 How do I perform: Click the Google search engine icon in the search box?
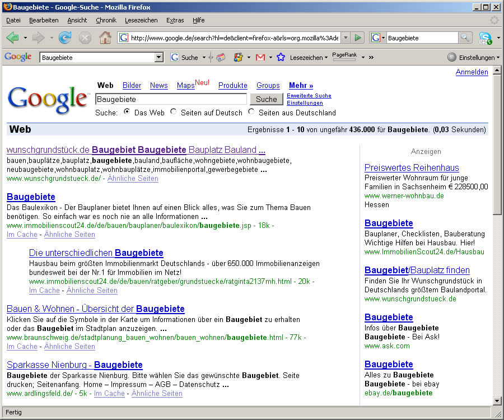375,38
